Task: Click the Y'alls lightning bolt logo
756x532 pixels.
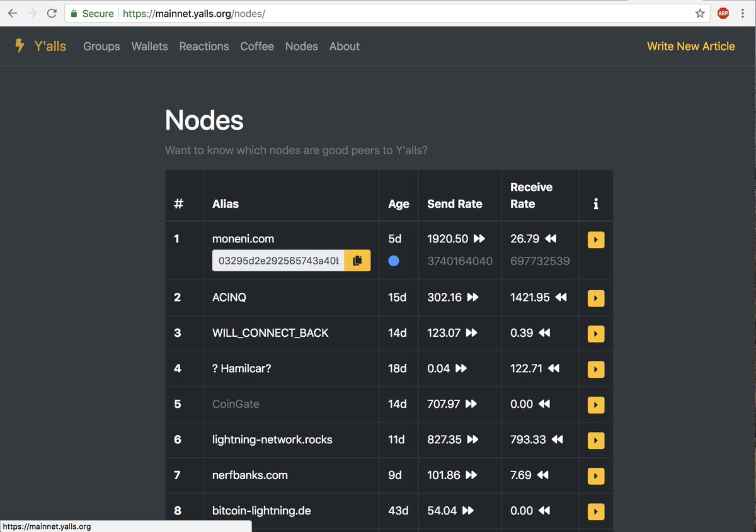Action: [20, 46]
